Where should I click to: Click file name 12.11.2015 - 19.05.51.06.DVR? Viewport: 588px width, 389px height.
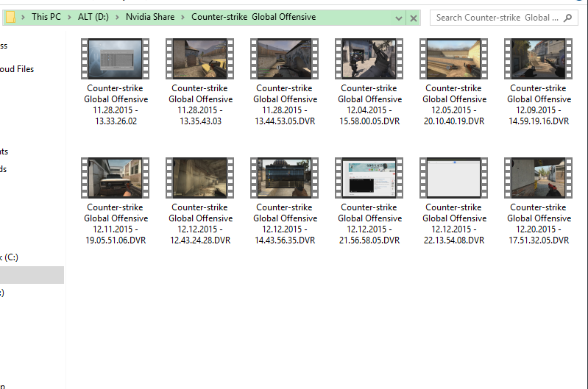click(x=116, y=224)
